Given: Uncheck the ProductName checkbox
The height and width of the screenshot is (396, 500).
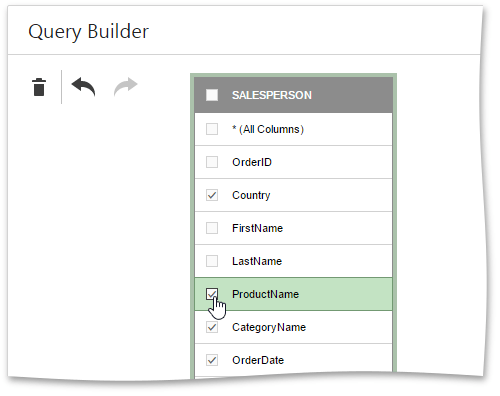Looking at the screenshot, I should click(x=212, y=294).
